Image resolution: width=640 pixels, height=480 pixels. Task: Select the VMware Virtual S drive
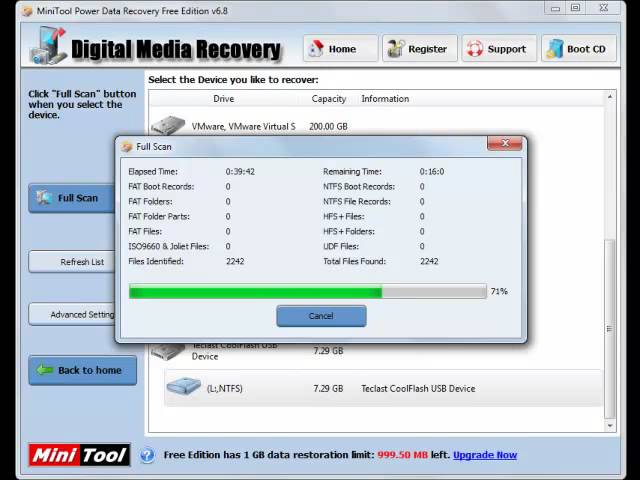243,127
